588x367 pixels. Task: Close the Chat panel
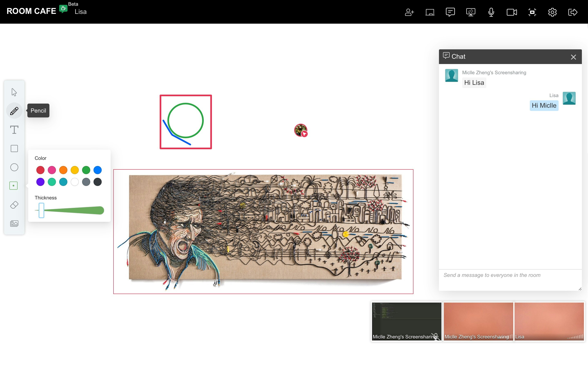(573, 57)
